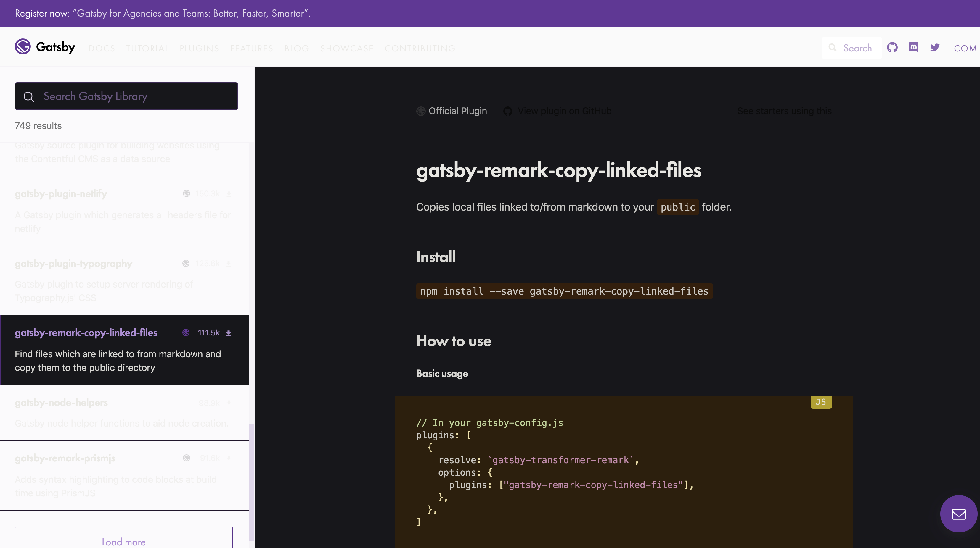Click the Gatsby logo in the header
980x549 pixels.
[45, 46]
